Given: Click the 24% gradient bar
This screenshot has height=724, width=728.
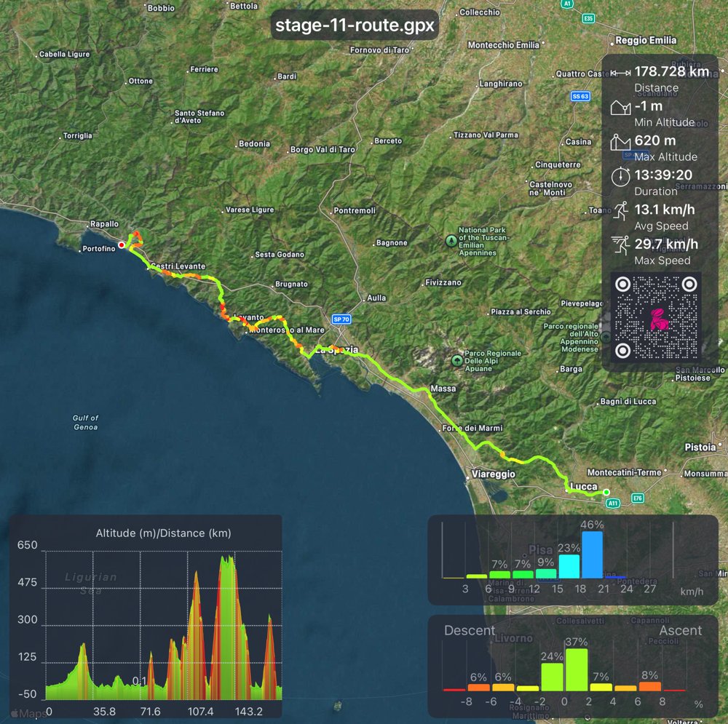Looking at the screenshot, I should [x=552, y=677].
